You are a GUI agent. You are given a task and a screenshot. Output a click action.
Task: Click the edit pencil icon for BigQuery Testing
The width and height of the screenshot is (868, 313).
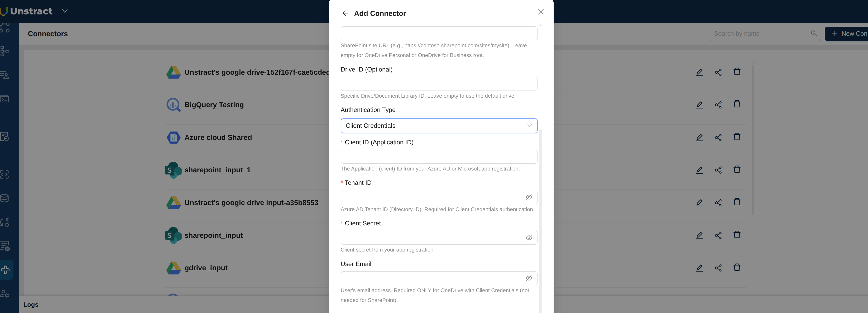click(x=699, y=105)
